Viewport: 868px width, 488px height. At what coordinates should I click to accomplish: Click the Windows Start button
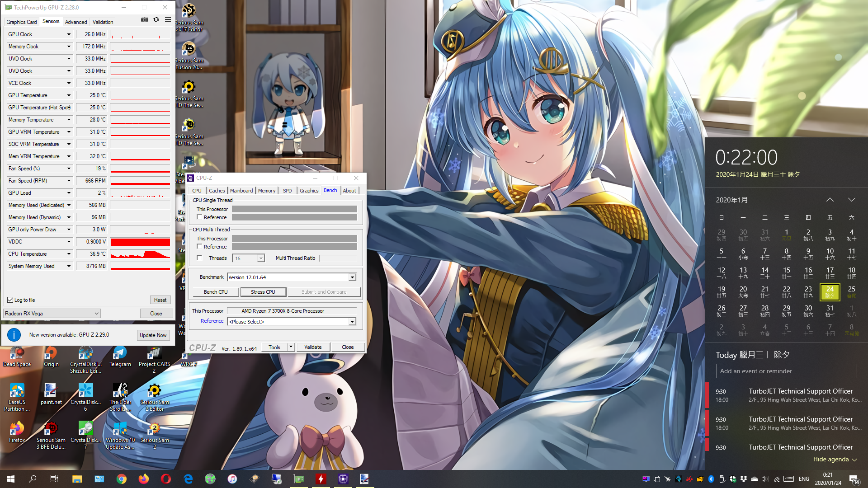click(11, 479)
